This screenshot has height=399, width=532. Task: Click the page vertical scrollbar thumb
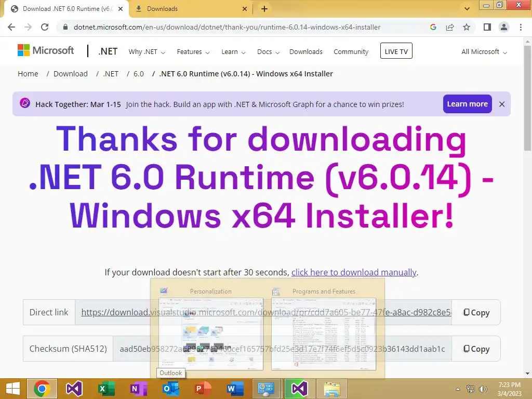pyautogui.click(x=527, y=98)
